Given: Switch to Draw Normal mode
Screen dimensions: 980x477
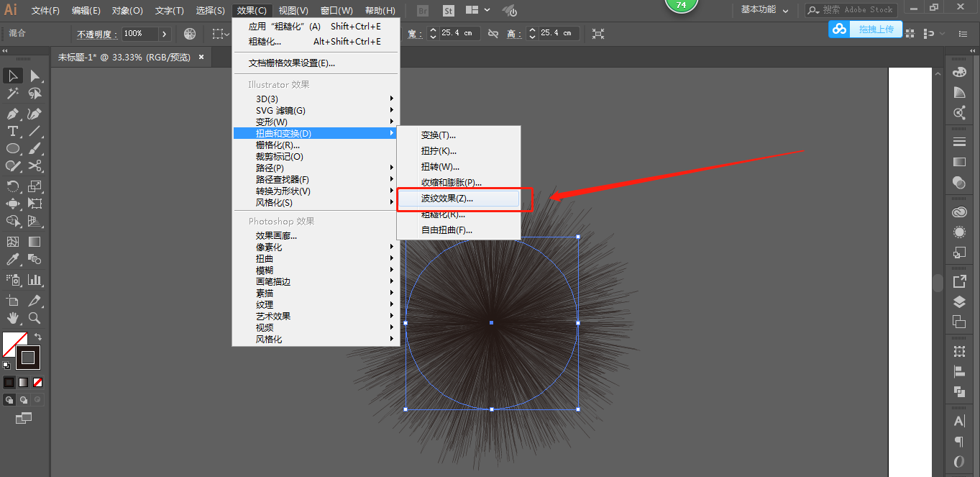Looking at the screenshot, I should 9,399.
